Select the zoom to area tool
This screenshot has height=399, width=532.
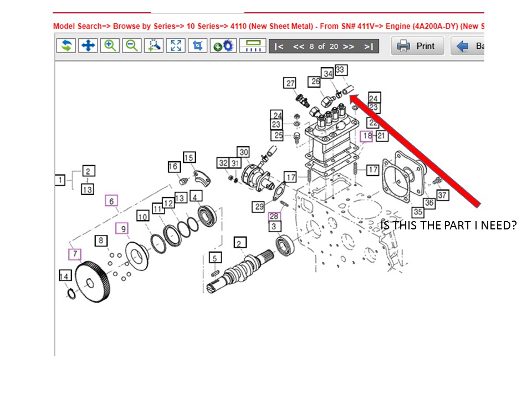point(154,45)
